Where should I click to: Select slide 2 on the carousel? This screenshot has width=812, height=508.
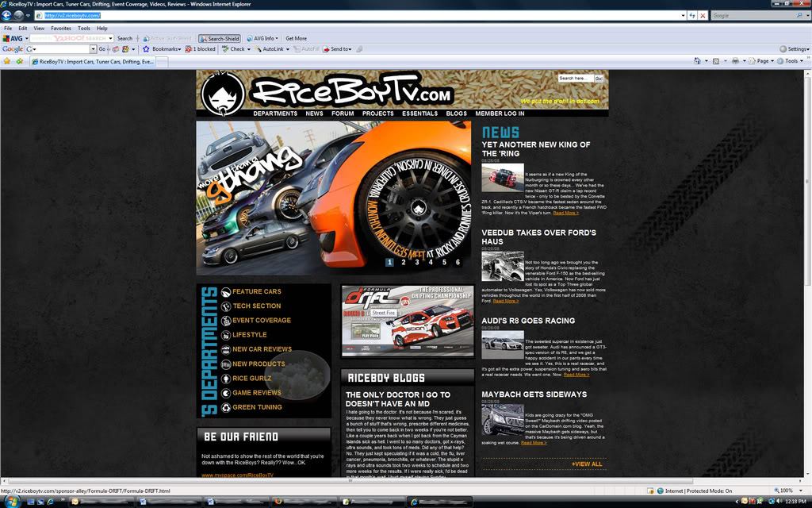tap(404, 262)
